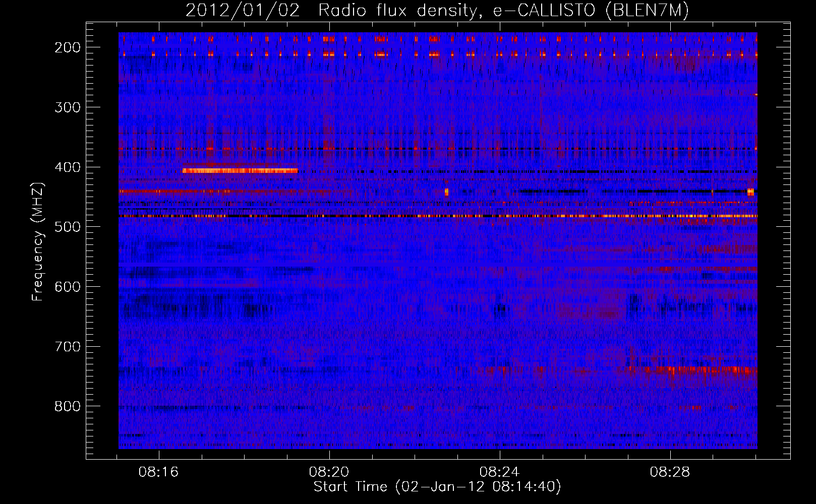
Task: Click the 200 frequency tick label
Action: [68, 47]
